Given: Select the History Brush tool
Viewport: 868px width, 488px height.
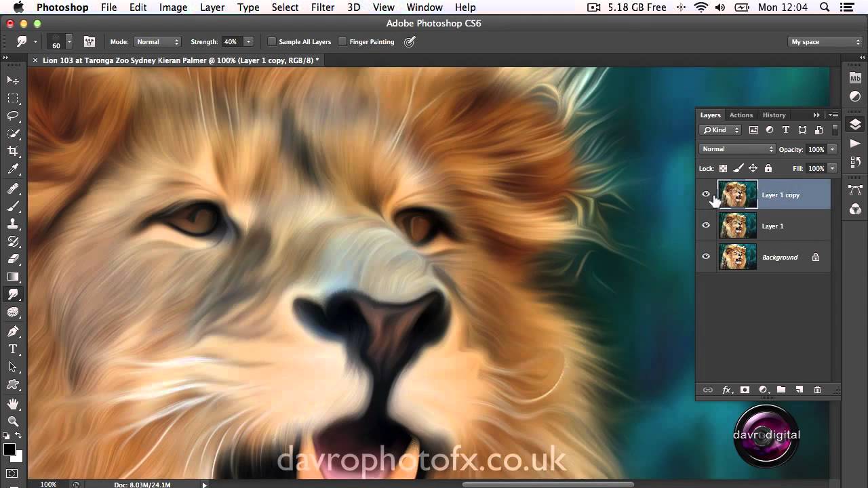Looking at the screenshot, I should [13, 241].
